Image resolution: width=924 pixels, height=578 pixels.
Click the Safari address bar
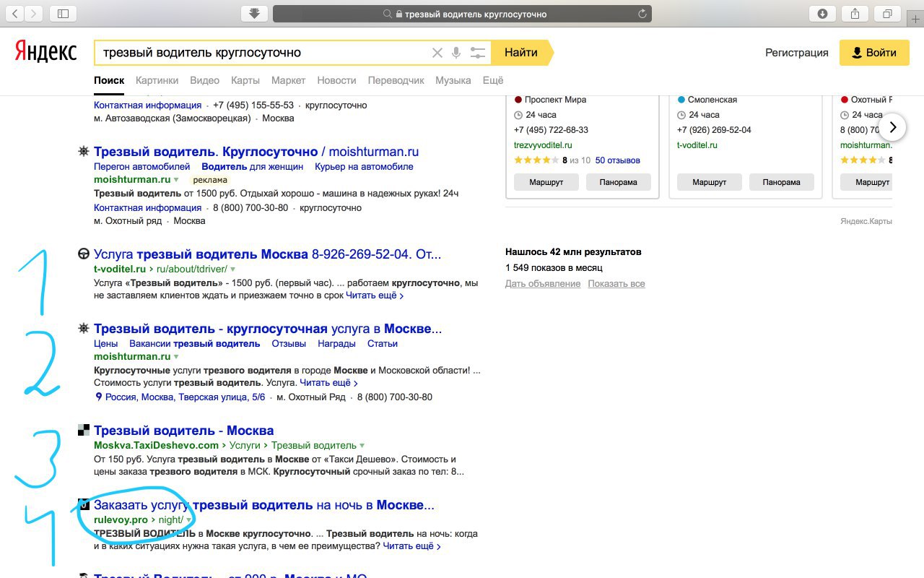click(x=462, y=14)
